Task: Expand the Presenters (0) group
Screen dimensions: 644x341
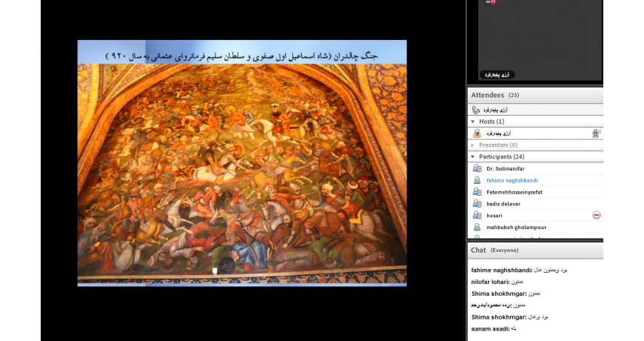Action: click(x=473, y=145)
